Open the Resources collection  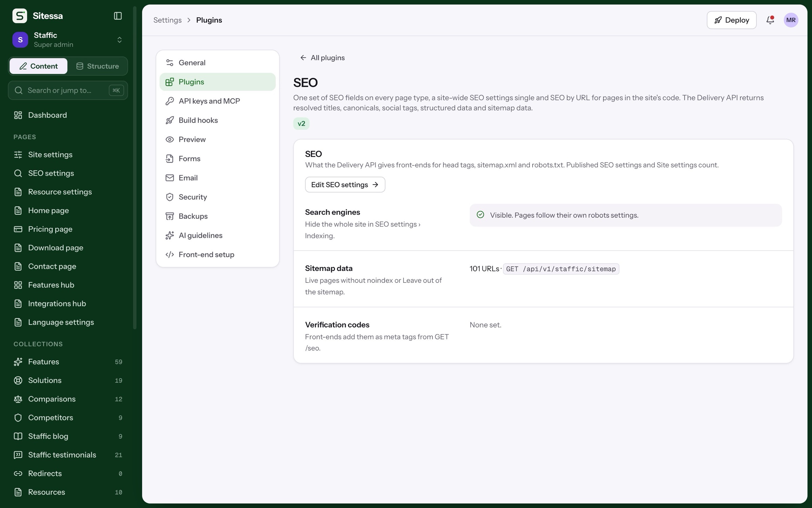[x=68, y=492]
